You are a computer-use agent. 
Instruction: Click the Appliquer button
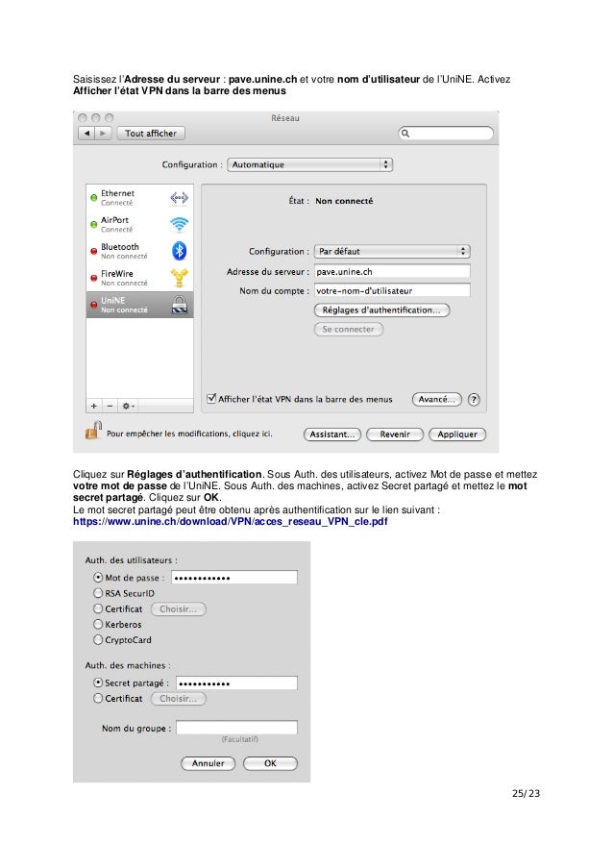457,434
